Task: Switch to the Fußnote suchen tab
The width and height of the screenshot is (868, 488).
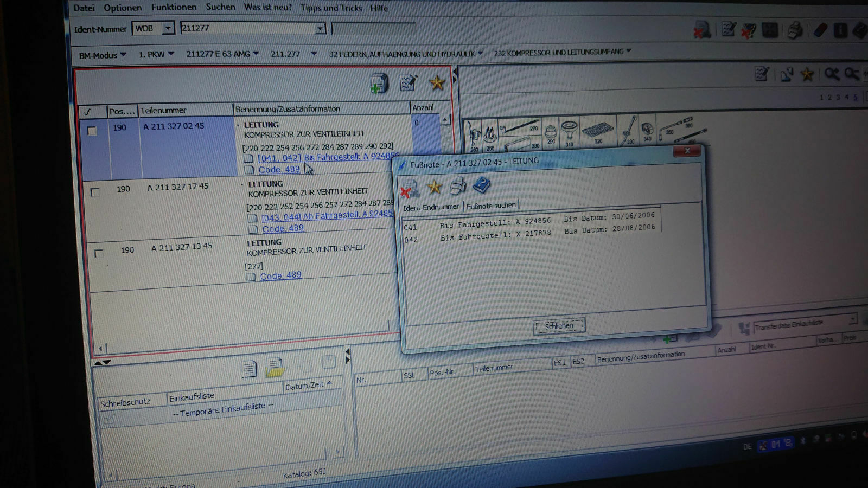Action: coord(491,206)
